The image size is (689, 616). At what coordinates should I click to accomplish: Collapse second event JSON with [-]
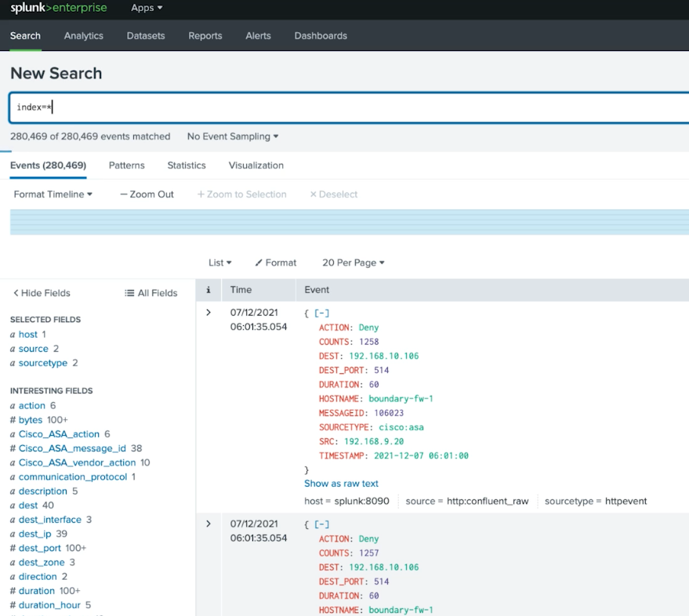(x=321, y=524)
